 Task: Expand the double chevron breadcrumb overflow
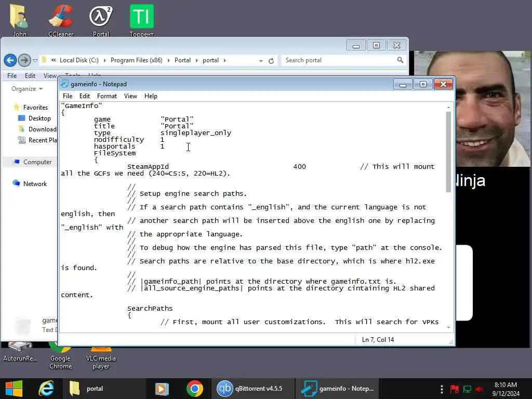coord(54,60)
